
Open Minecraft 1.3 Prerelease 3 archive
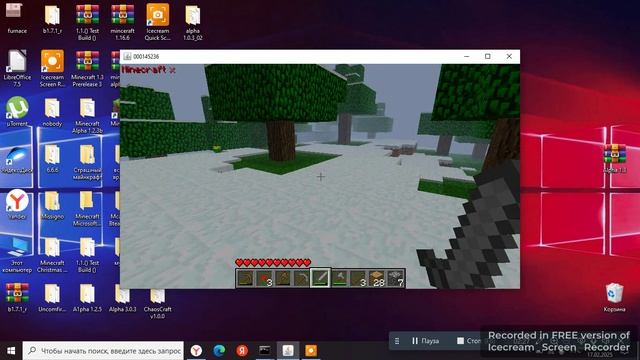[87, 69]
